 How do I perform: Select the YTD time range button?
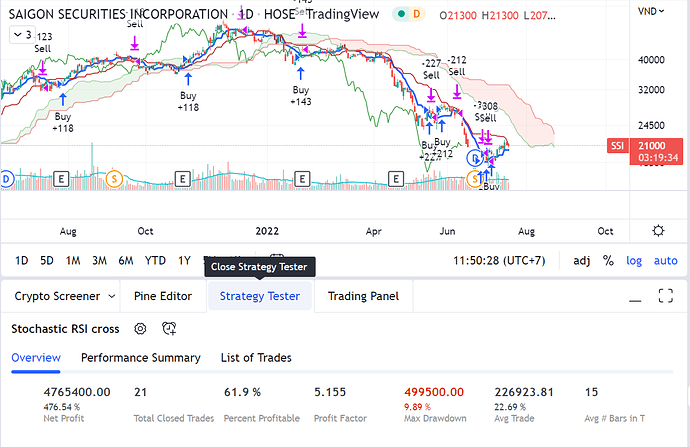tap(155, 260)
